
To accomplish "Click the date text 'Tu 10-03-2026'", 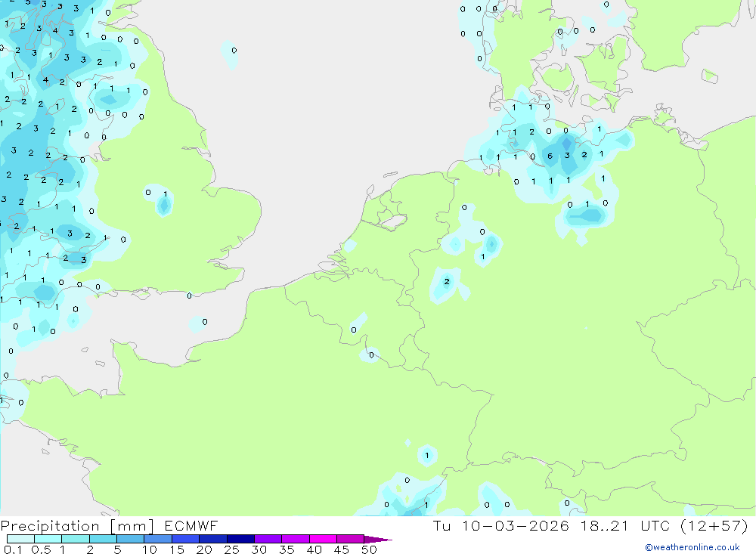I will click(x=501, y=525).
